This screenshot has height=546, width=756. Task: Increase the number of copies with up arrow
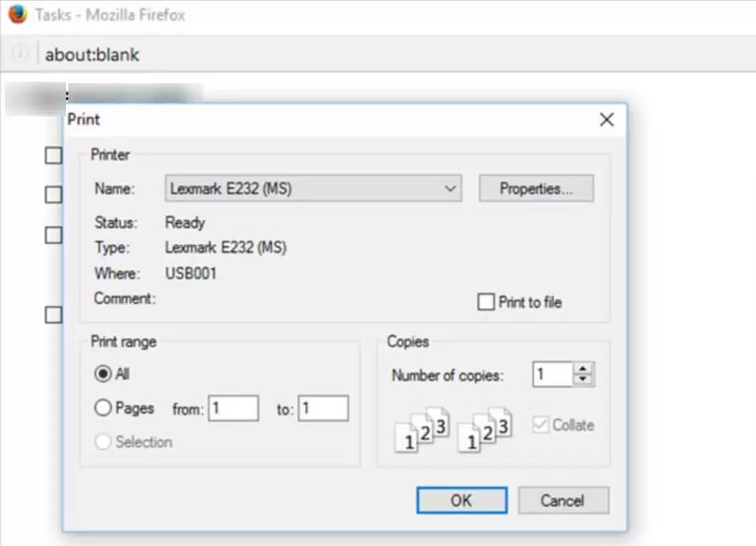coord(583,368)
